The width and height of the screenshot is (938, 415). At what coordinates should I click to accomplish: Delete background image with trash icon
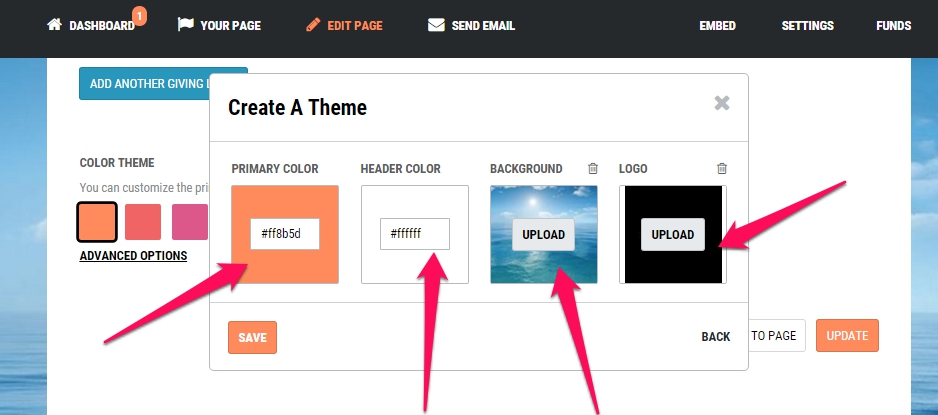point(593,169)
